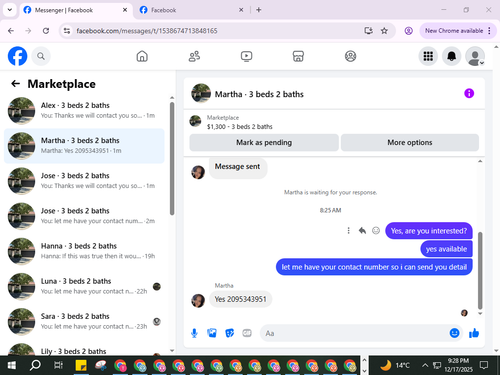Image resolution: width=500 pixels, height=375 pixels.
Task: Bookmark this page with the star
Action: click(x=384, y=31)
